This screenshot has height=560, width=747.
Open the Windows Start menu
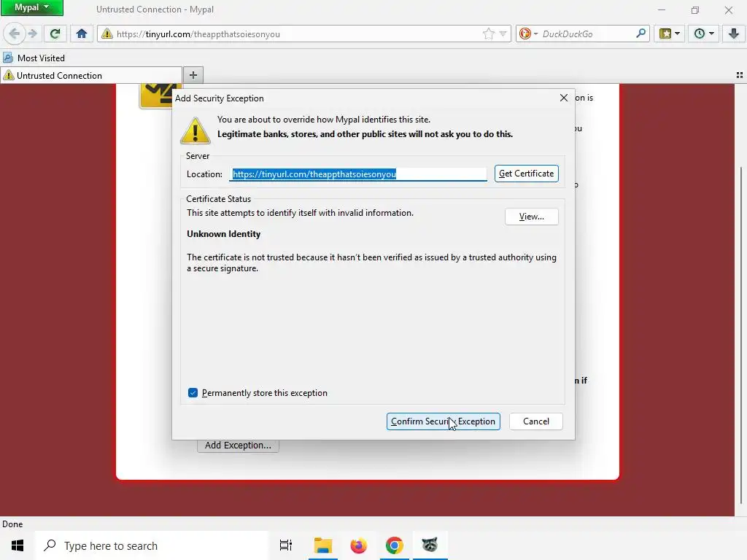pos(18,545)
